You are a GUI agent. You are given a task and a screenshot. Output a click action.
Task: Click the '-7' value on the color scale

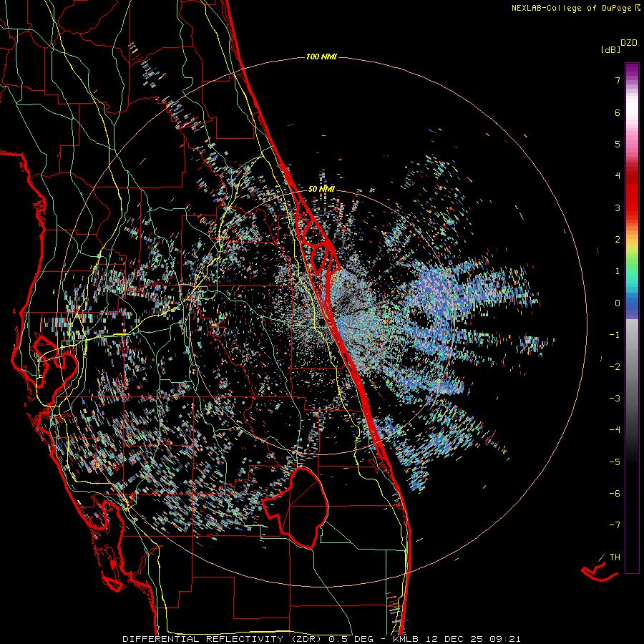point(615,525)
